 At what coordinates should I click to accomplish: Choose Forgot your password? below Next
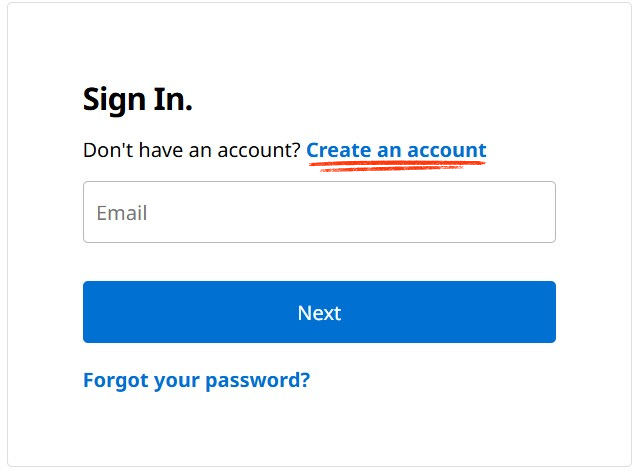pos(196,380)
